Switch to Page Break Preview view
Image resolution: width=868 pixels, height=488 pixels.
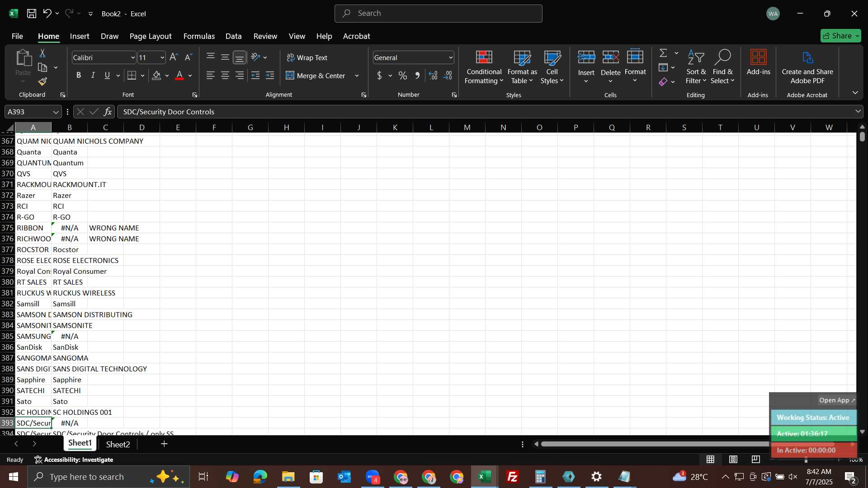tap(756, 460)
